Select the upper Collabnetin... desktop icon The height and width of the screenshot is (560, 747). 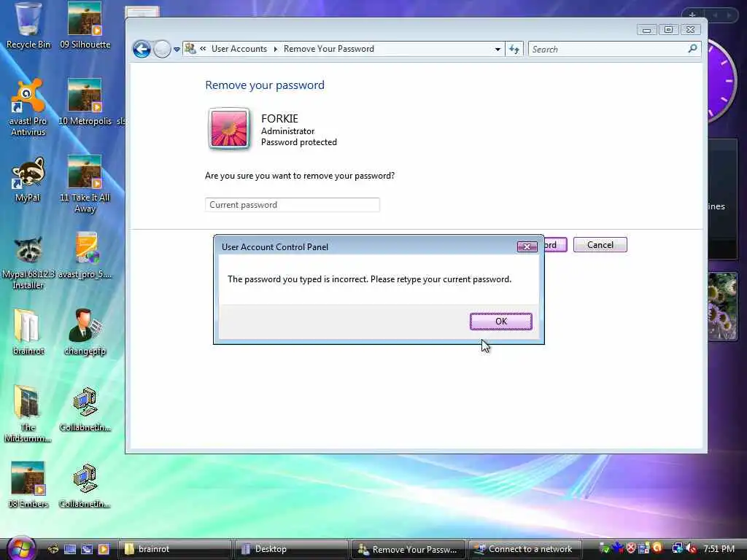click(x=85, y=410)
